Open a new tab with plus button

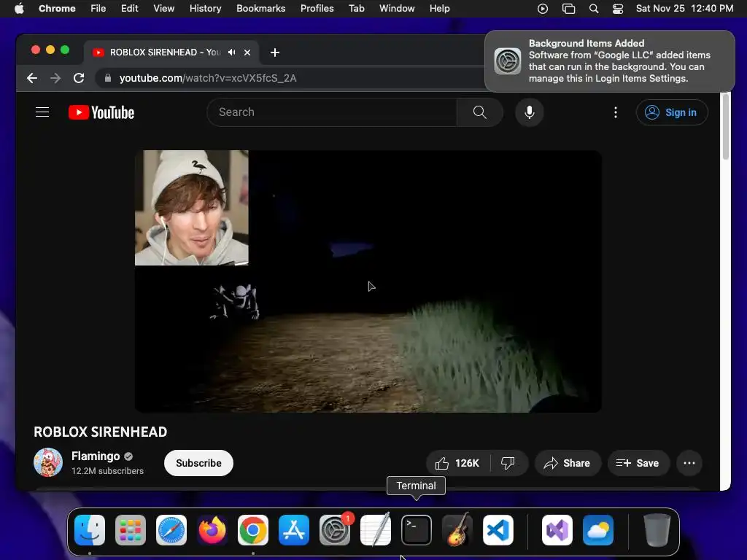coord(275,52)
